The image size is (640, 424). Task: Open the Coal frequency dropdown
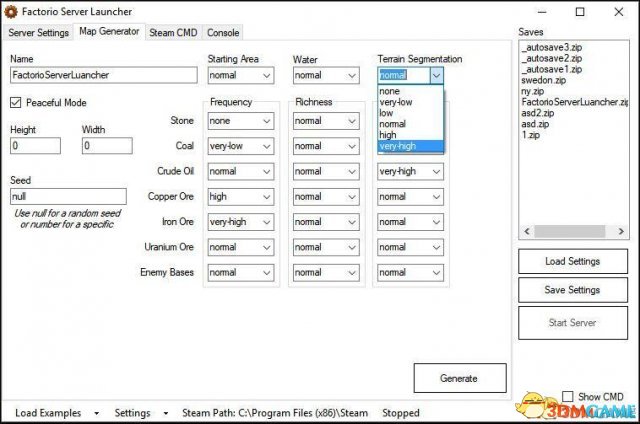point(241,146)
